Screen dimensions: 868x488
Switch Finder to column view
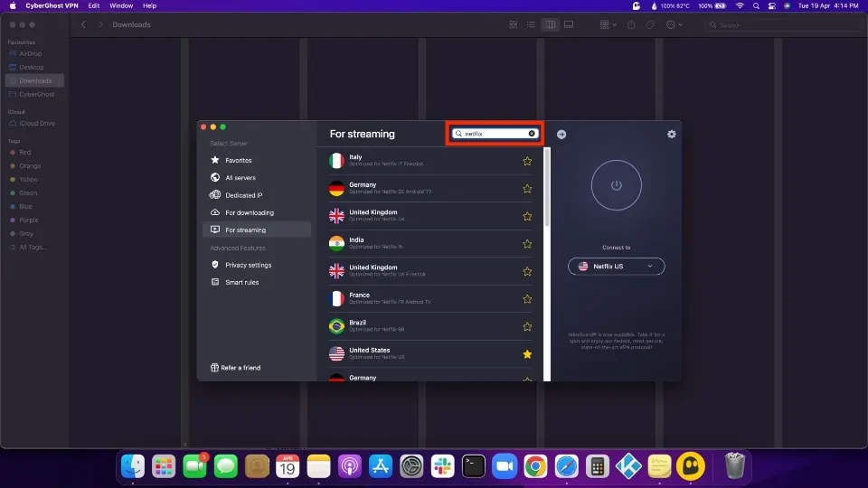pyautogui.click(x=551, y=24)
